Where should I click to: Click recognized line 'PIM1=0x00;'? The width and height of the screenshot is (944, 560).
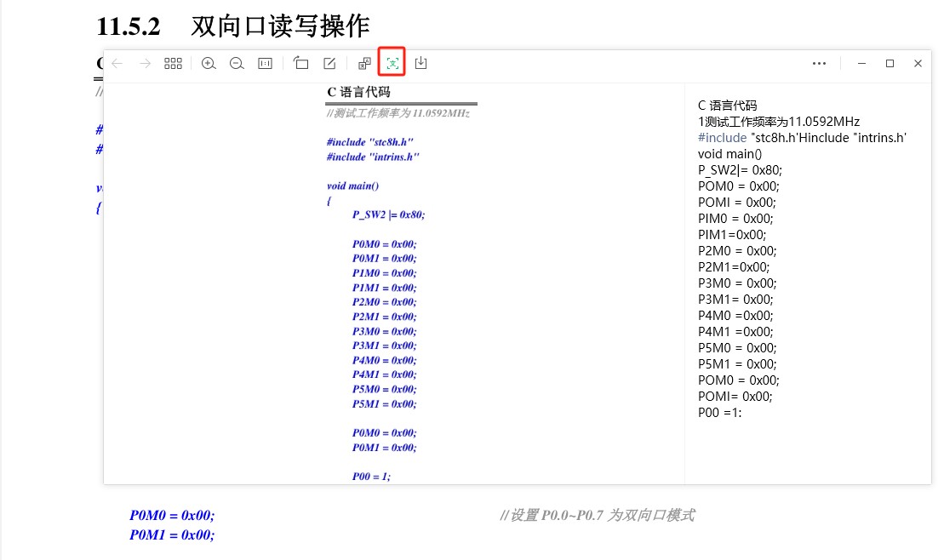tap(732, 235)
